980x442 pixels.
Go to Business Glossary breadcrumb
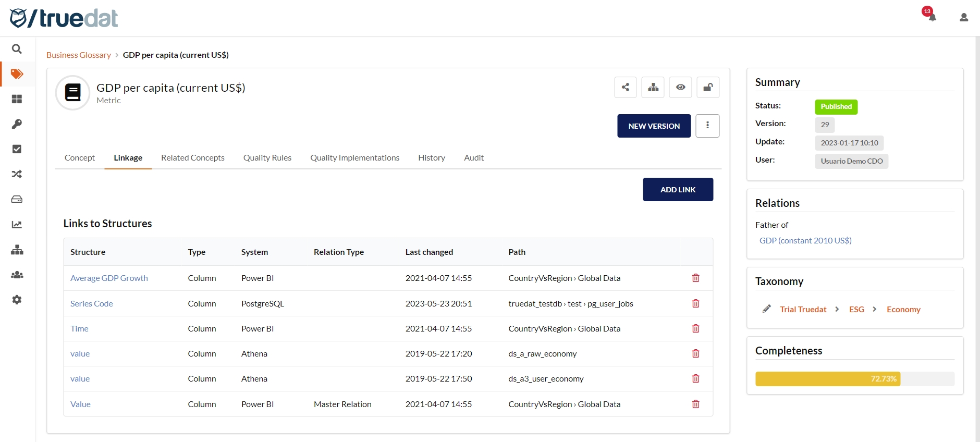point(79,55)
